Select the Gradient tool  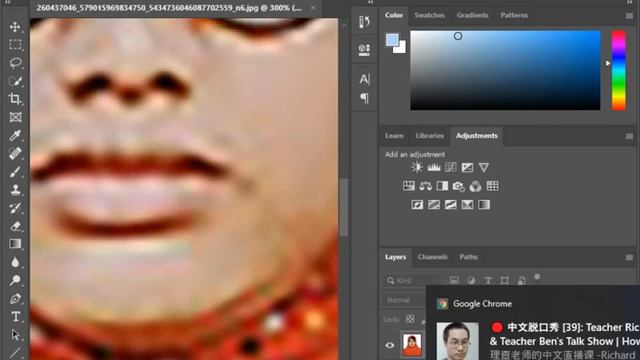point(15,244)
